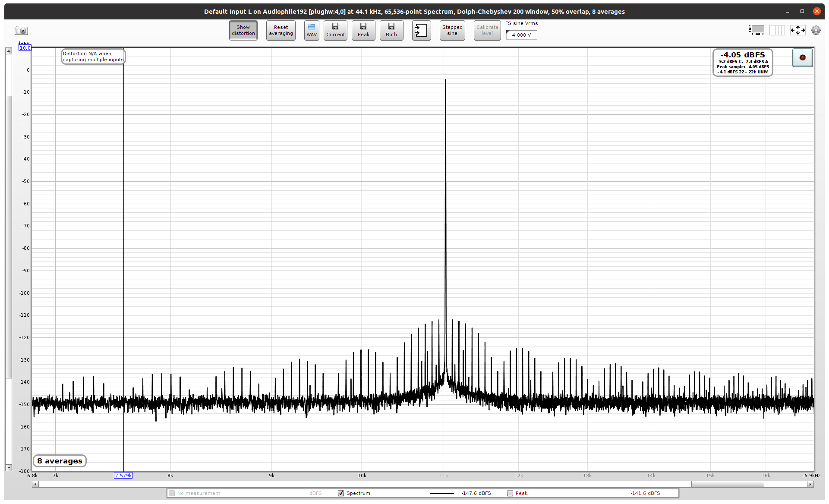Toggle the frequency bands bars icon
Screen dimensions: 829x504
[x=777, y=30]
